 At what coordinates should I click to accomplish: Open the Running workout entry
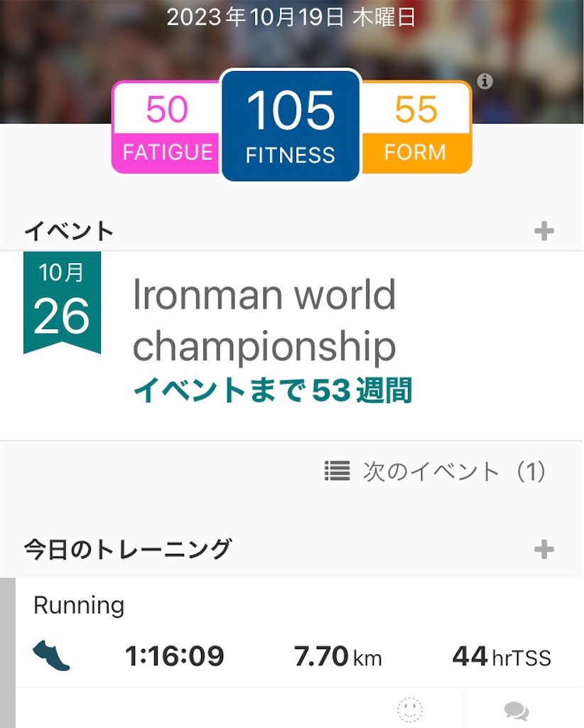(x=298, y=632)
